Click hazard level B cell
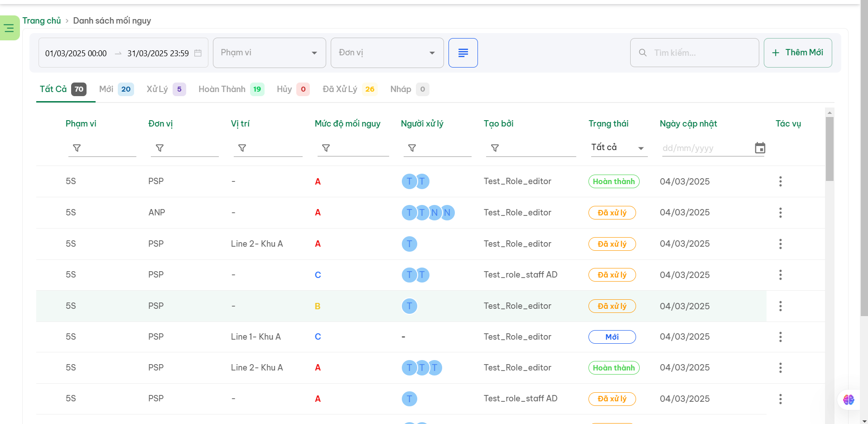The height and width of the screenshot is (424, 868). [x=318, y=306]
